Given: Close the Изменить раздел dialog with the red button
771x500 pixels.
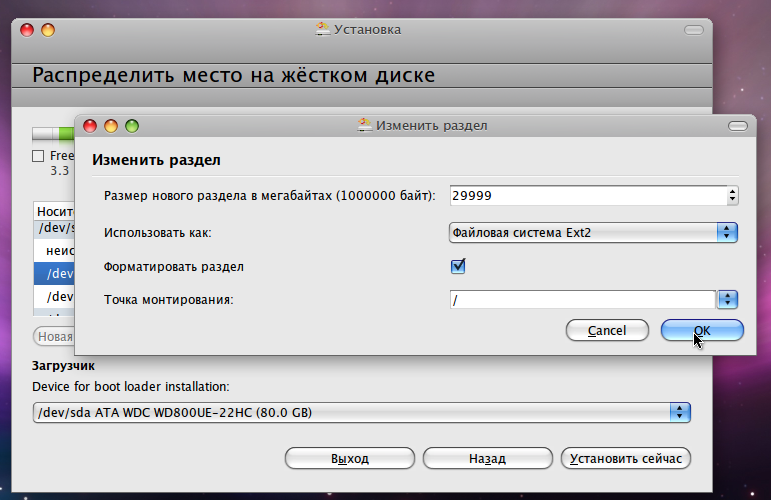Looking at the screenshot, I should click(89, 126).
